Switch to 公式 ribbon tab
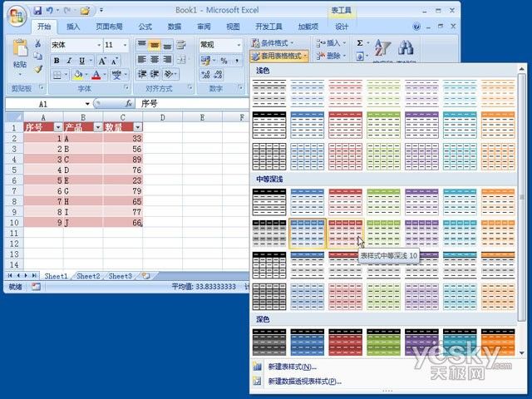532x399 pixels. click(145, 27)
